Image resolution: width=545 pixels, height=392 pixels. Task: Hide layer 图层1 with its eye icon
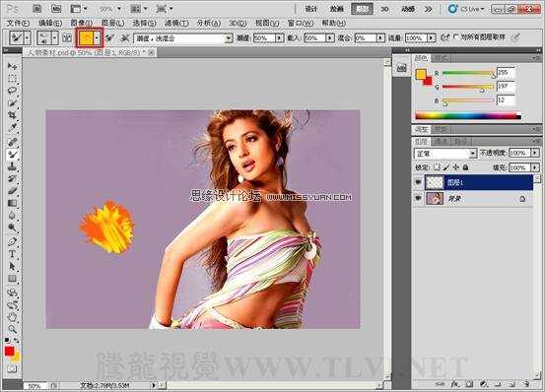[418, 182]
